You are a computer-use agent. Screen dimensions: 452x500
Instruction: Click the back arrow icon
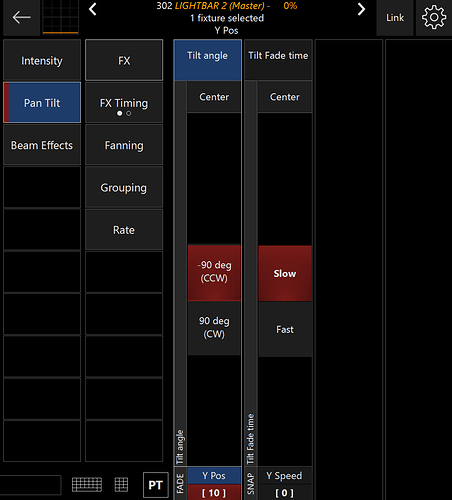pos(21,17)
